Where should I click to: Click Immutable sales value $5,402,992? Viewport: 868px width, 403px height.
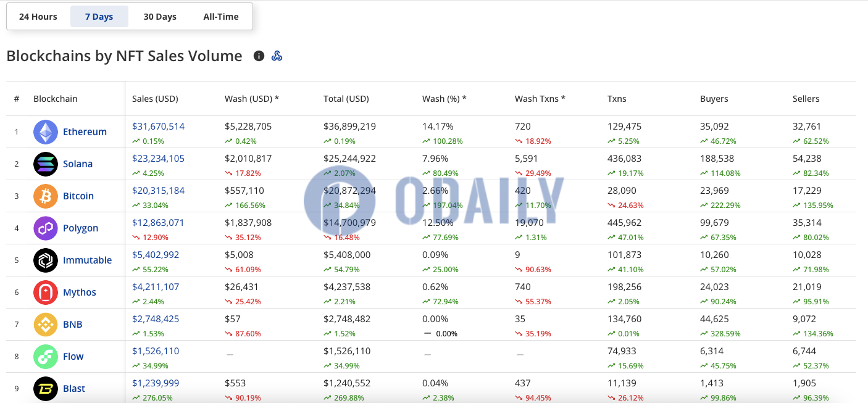156,255
